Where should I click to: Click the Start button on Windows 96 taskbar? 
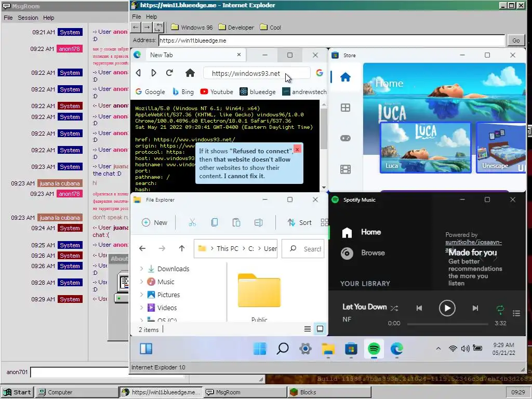[x=17, y=392]
